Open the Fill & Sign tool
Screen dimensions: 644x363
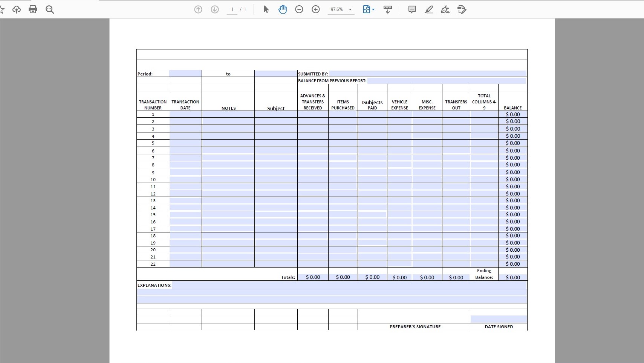pos(445,9)
